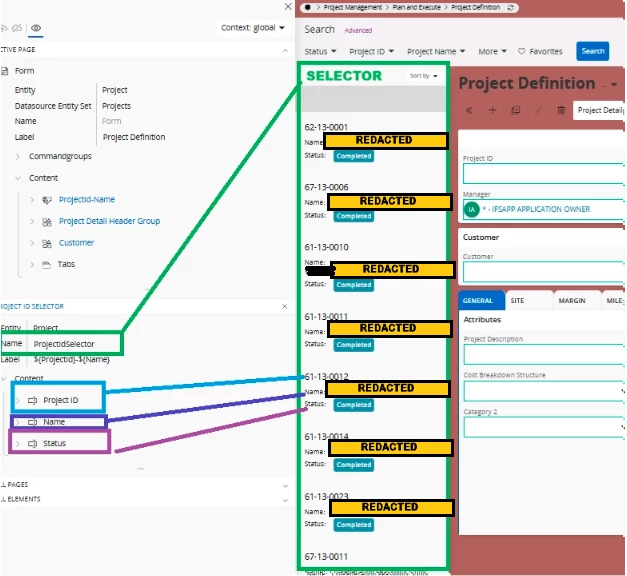Close the PROJECT ID SELECTOR panel
Viewport: 627px width, 576px height.
tap(284, 306)
